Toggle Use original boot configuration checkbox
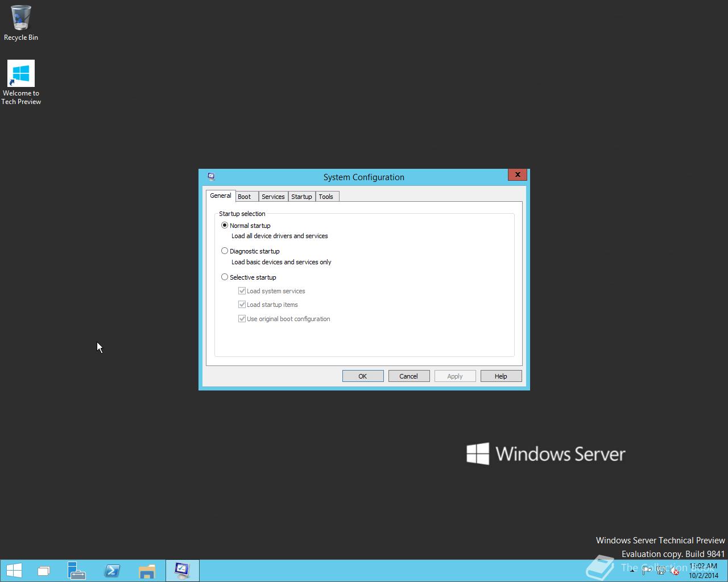The height and width of the screenshot is (582, 728). click(x=284, y=319)
